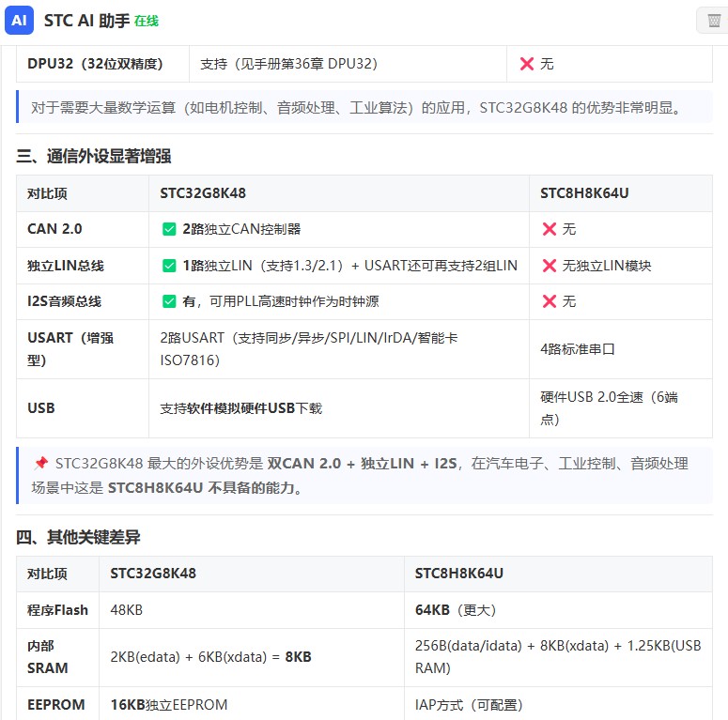Click the pushpin icon before STC32G8K48 最大的外设优势
Image resolution: width=728 pixels, height=720 pixels.
point(40,463)
